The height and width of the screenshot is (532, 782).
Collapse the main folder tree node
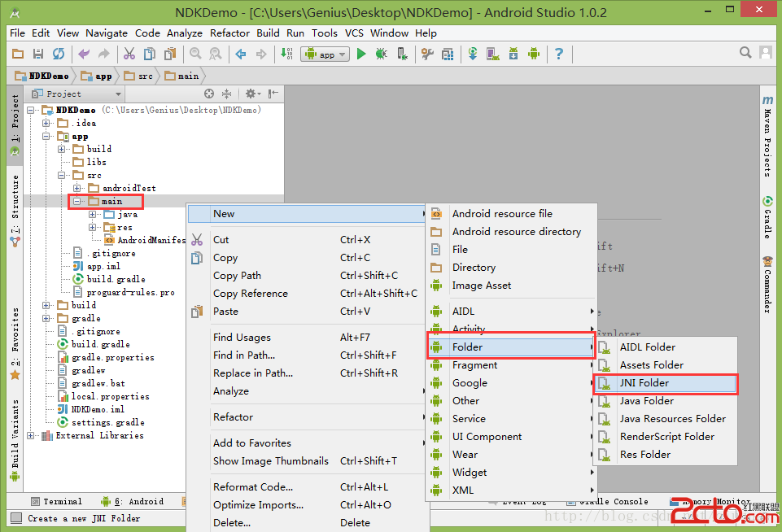77,201
